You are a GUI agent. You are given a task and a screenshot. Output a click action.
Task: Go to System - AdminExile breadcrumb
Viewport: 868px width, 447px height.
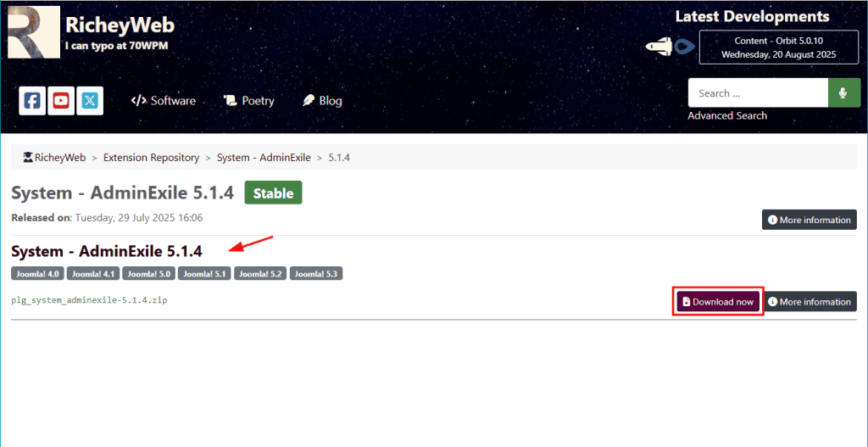[x=264, y=158]
